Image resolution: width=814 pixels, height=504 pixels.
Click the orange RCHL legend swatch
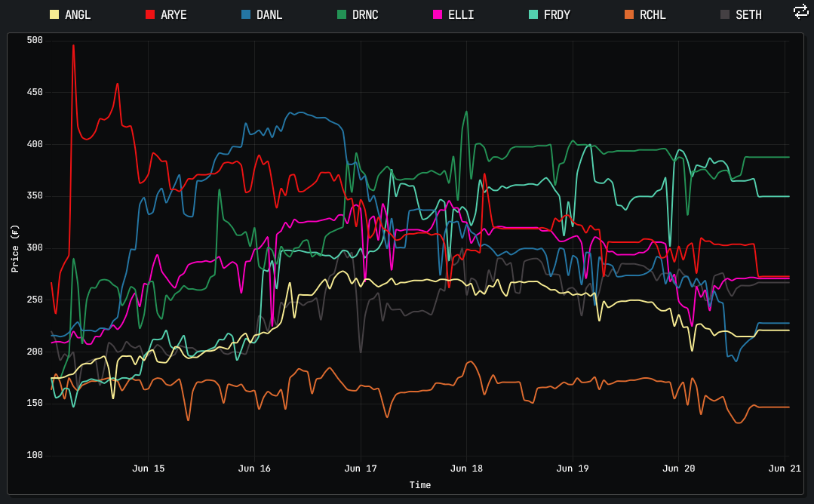(629, 14)
